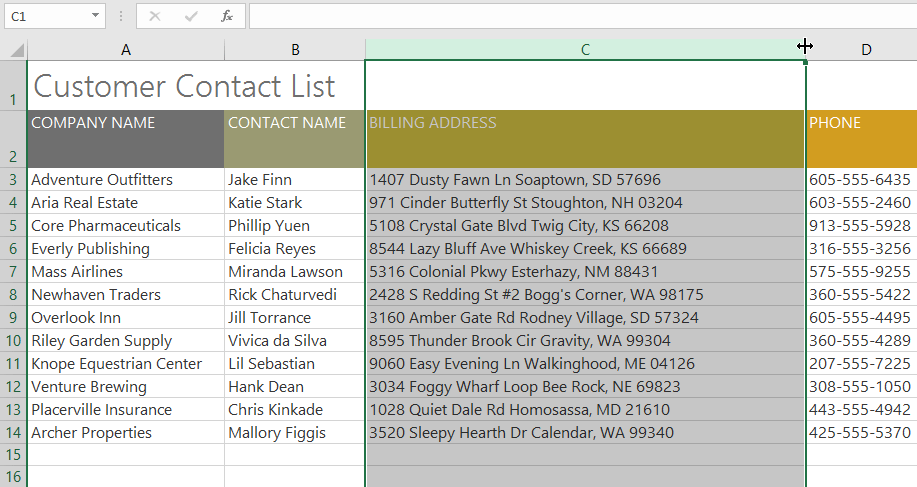Click the BILLING ADDRESS header cell

coord(585,139)
